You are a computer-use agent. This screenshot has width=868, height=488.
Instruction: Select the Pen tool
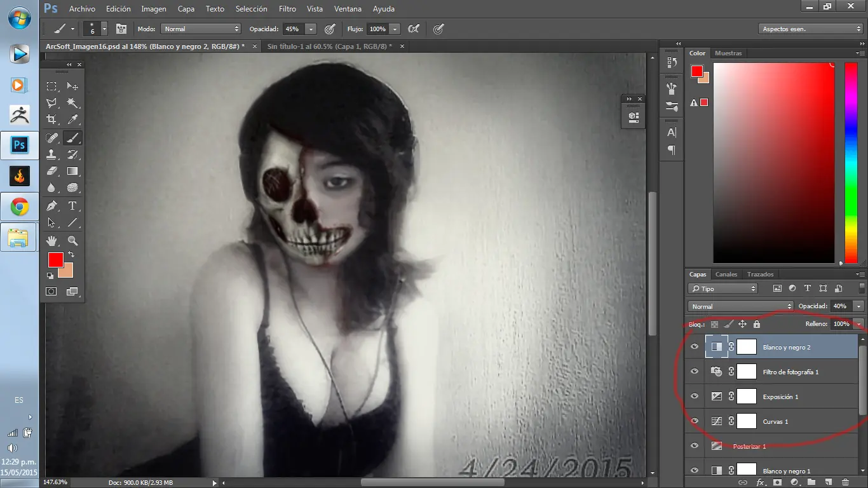(51, 206)
